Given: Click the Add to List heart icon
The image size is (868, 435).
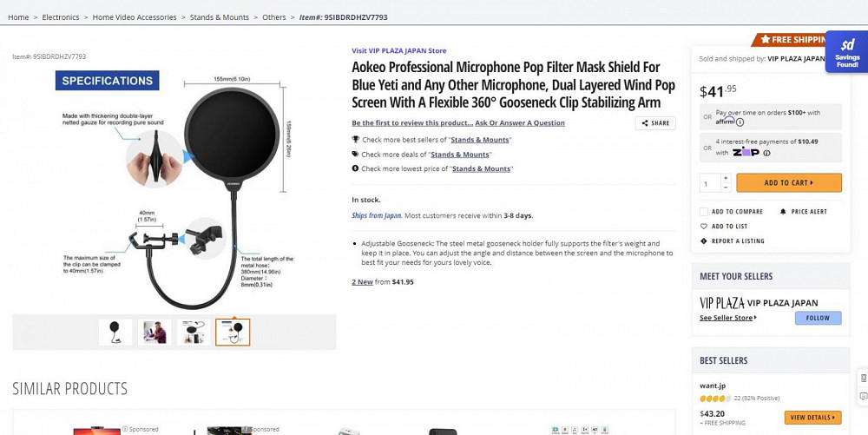Looking at the screenshot, I should [704, 227].
